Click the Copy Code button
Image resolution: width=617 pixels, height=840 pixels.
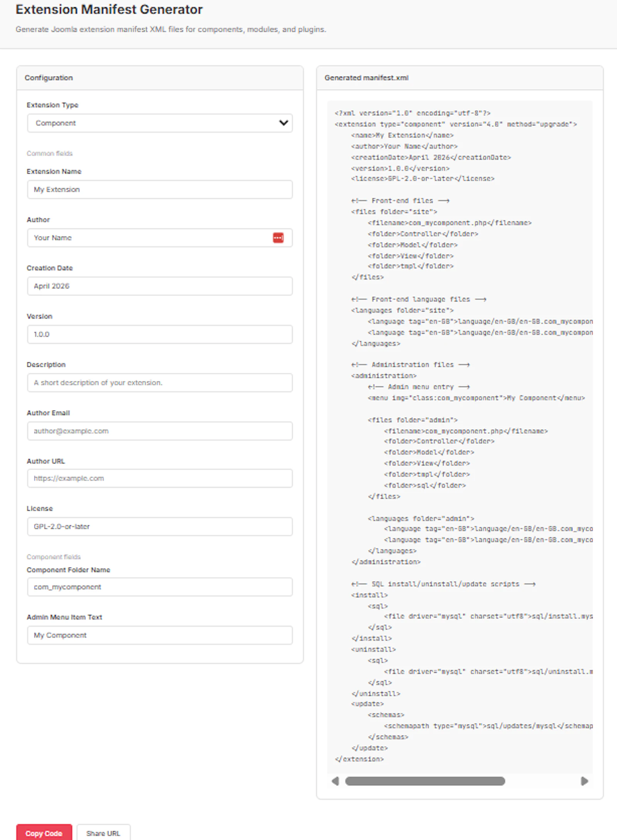tap(44, 833)
